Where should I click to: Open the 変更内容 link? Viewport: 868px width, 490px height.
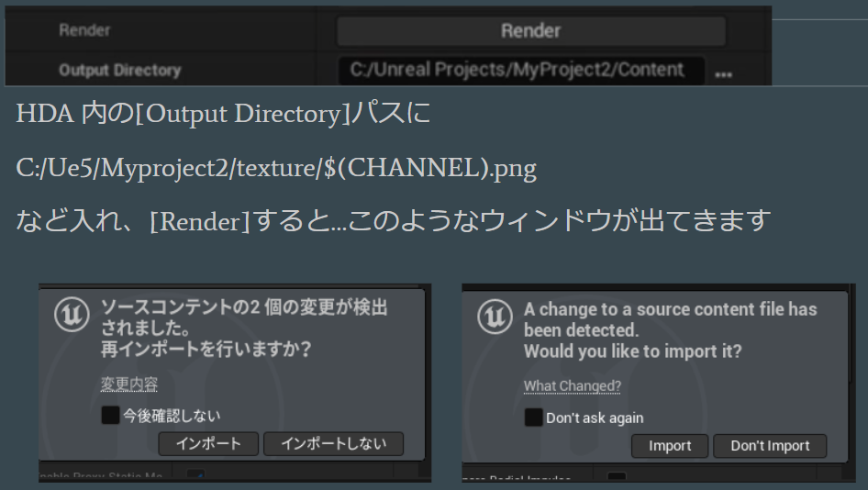129,384
